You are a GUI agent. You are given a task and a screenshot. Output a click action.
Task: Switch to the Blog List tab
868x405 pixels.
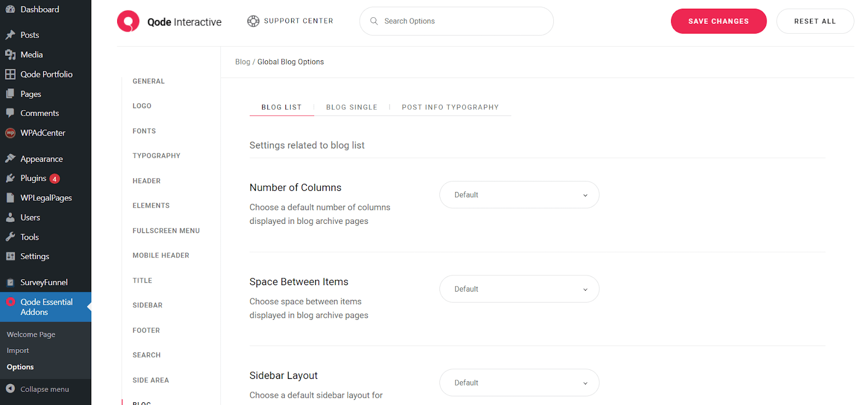[282, 107]
